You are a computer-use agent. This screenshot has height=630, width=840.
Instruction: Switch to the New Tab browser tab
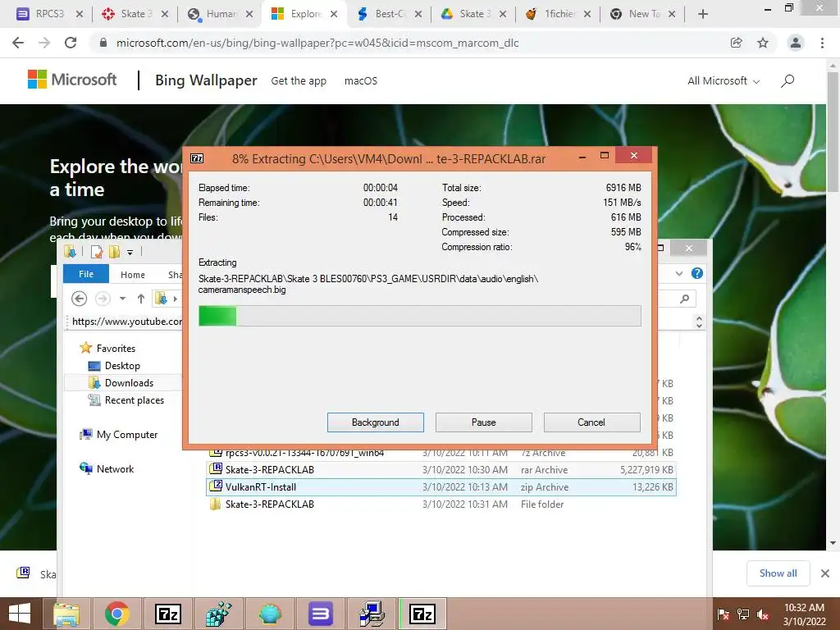(x=643, y=14)
